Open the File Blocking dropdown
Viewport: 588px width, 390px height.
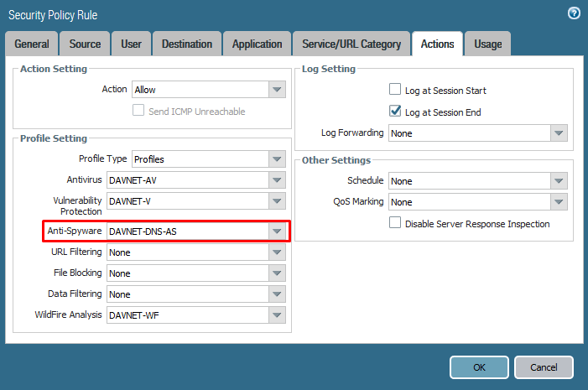point(277,273)
